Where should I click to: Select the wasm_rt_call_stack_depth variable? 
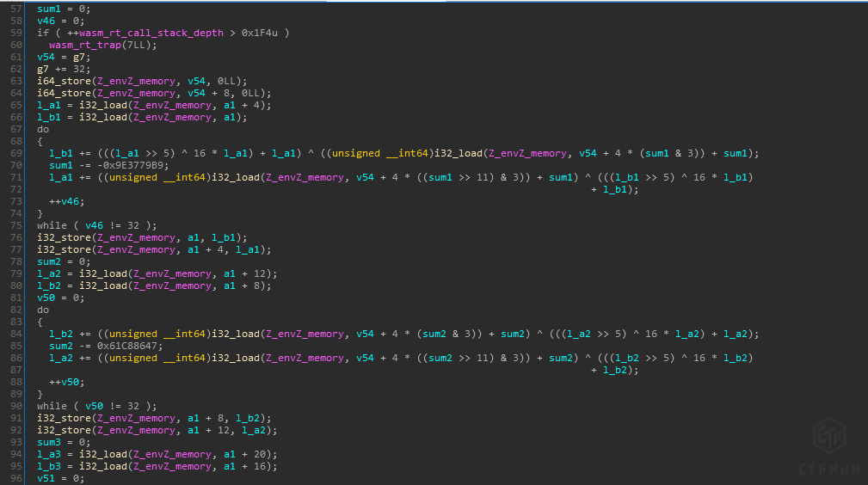151,33
